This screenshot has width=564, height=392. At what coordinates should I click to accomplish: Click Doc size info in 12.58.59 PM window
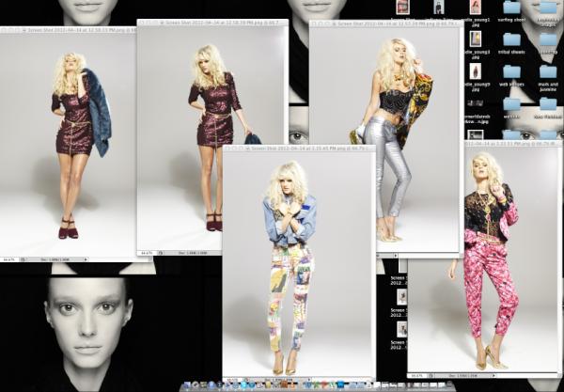[193, 253]
